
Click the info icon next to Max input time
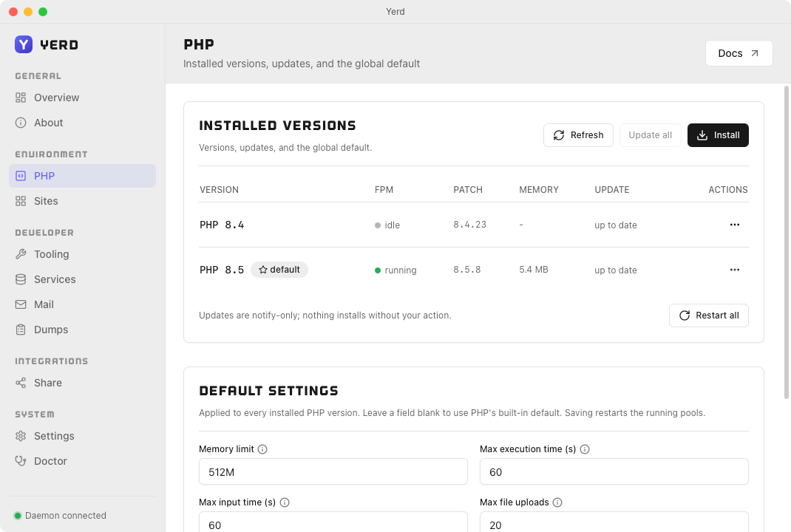(x=285, y=502)
